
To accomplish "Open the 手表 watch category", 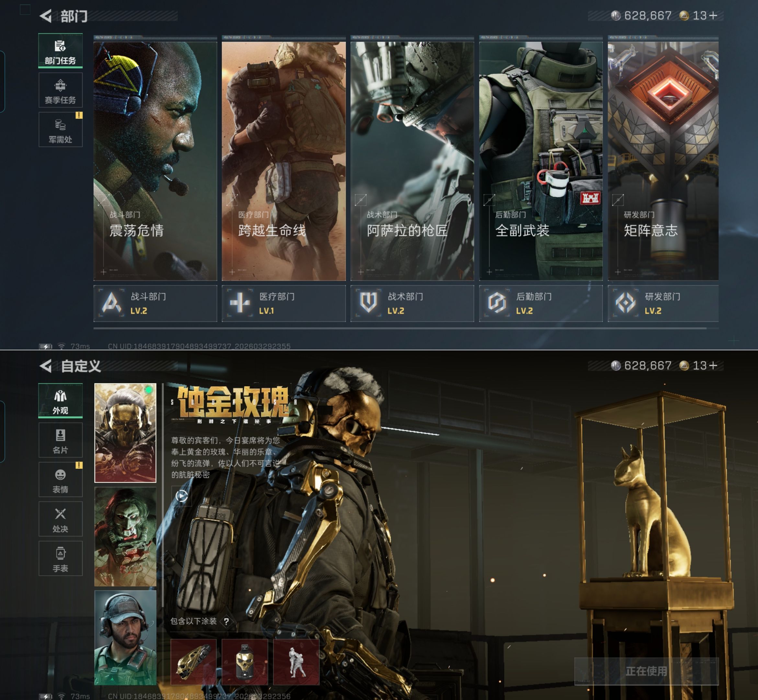I will (x=60, y=558).
